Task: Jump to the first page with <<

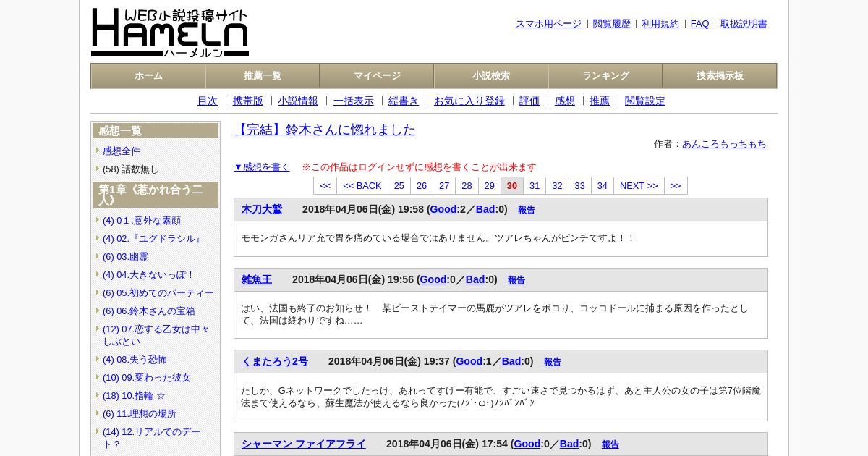Action: point(325,186)
